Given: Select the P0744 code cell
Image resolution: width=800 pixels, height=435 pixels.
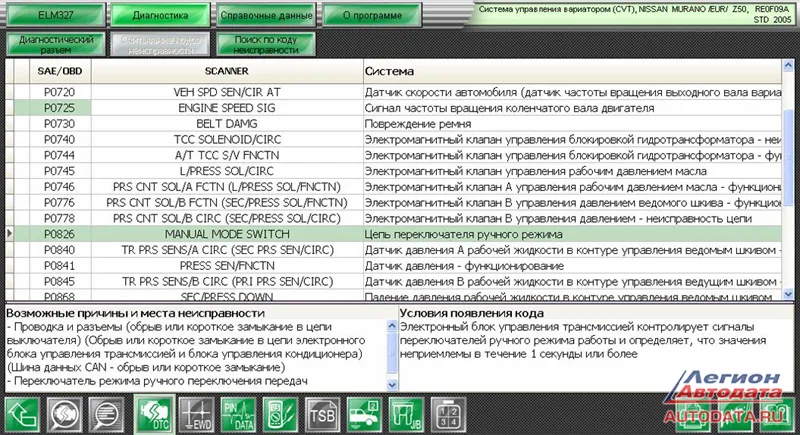Looking at the screenshot, I should pyautogui.click(x=60, y=156).
